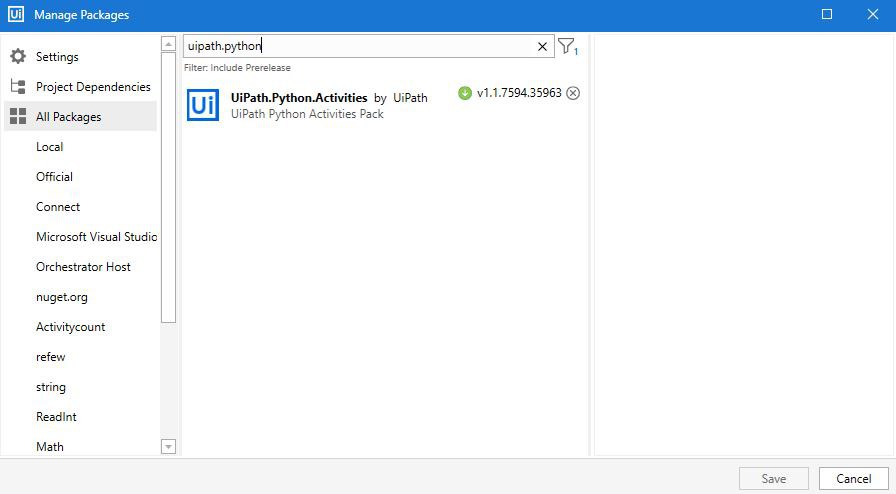The width and height of the screenshot is (896, 494).
Task: Choose the Connect package feed
Action: point(58,207)
